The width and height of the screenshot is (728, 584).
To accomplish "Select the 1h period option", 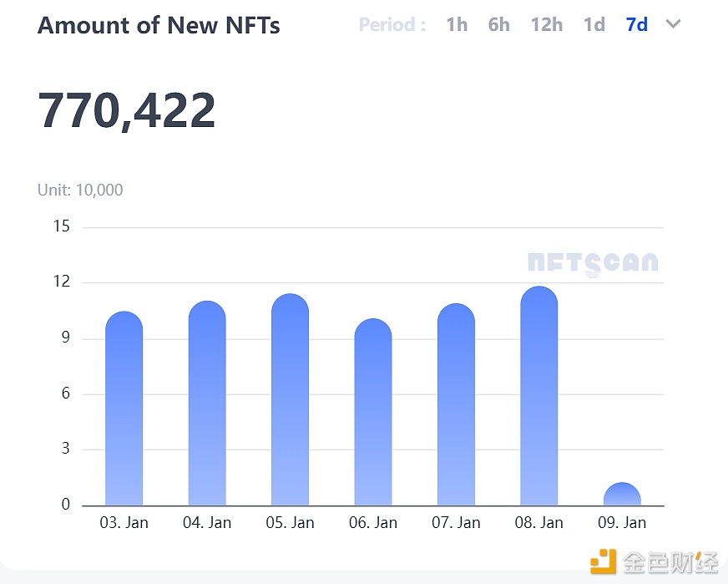I will click(x=457, y=24).
